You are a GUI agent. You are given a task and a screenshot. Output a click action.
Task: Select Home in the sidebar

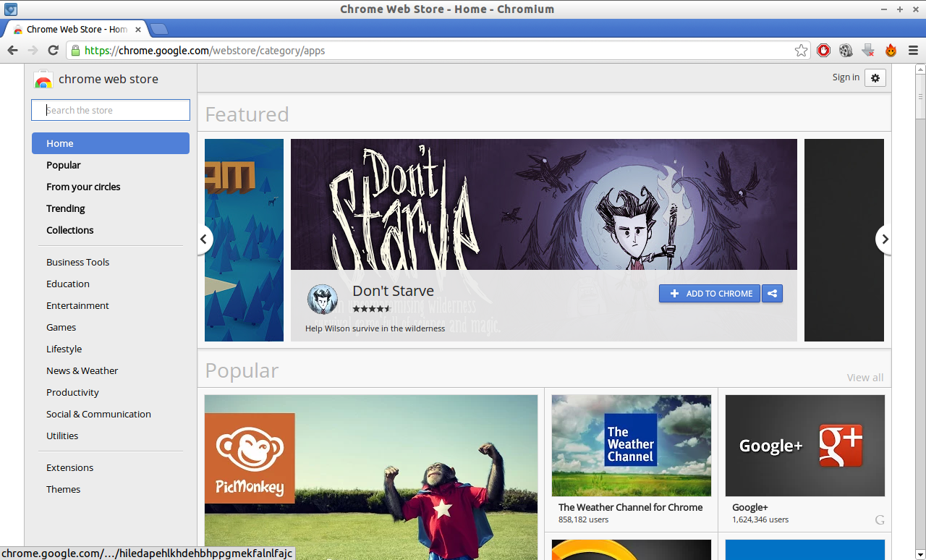click(111, 143)
